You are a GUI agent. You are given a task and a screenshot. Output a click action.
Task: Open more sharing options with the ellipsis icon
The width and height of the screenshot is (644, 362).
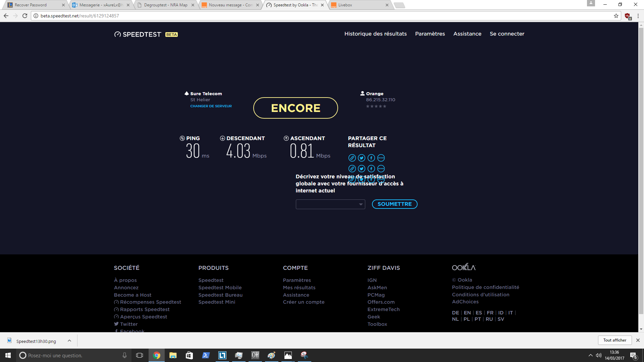381,158
